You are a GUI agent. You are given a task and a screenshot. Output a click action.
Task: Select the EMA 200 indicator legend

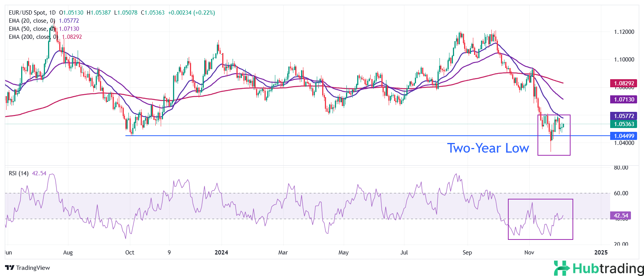pyautogui.click(x=33, y=37)
